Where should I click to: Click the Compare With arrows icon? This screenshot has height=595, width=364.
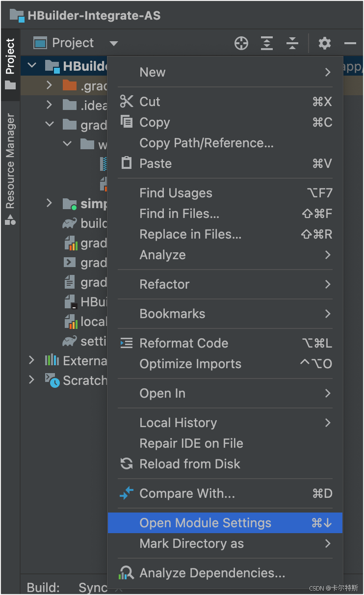(x=127, y=493)
